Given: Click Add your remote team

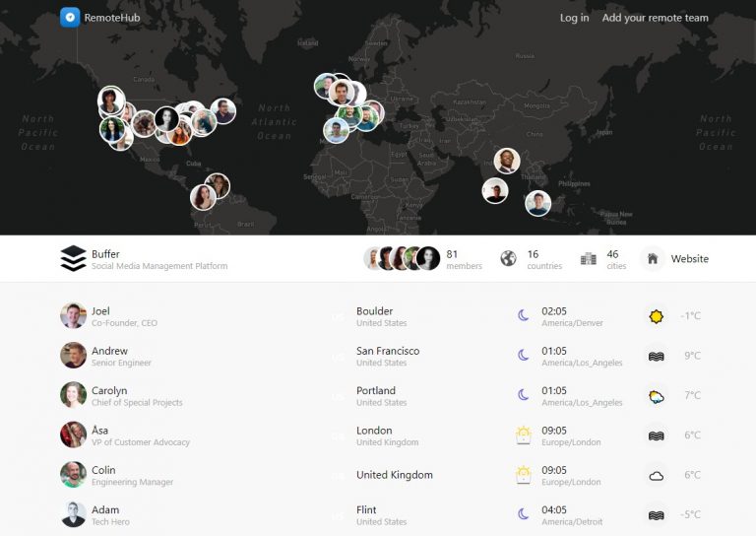Looking at the screenshot, I should tap(656, 18).
